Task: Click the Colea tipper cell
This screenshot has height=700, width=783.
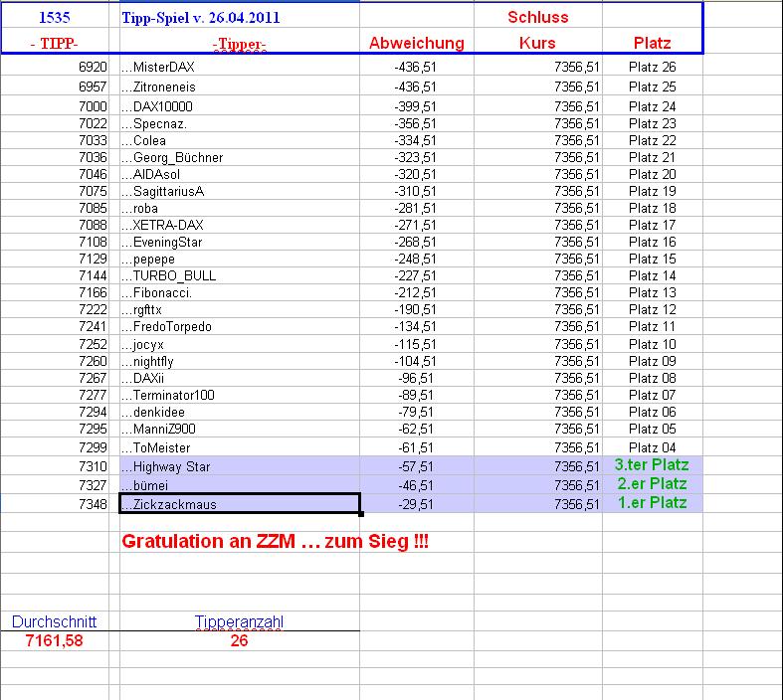Action: [239, 140]
